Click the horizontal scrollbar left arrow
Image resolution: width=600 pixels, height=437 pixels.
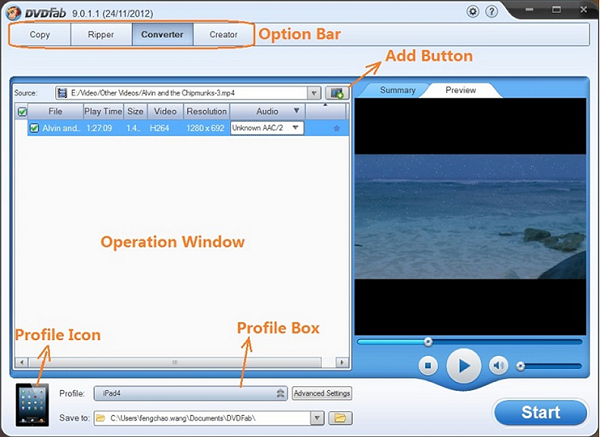pos(21,362)
